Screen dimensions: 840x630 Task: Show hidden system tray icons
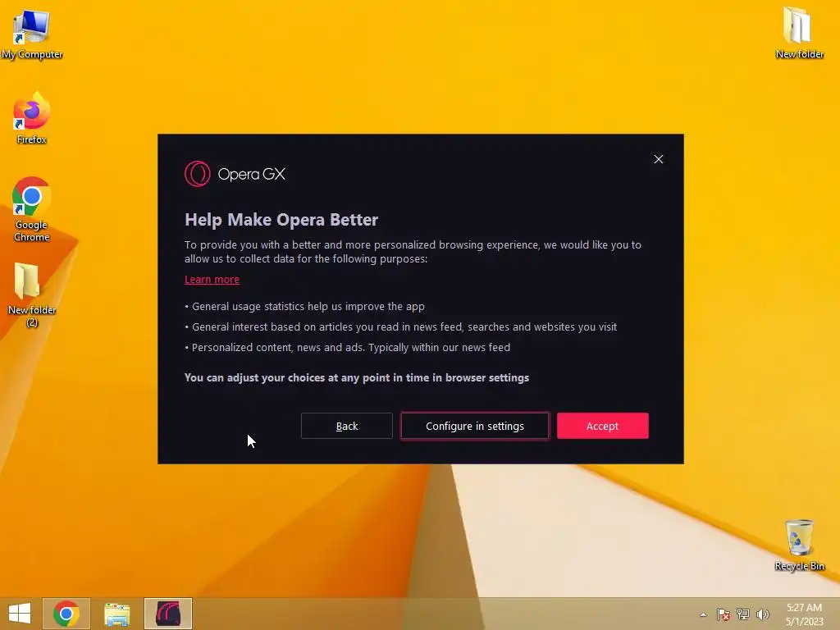tap(703, 614)
